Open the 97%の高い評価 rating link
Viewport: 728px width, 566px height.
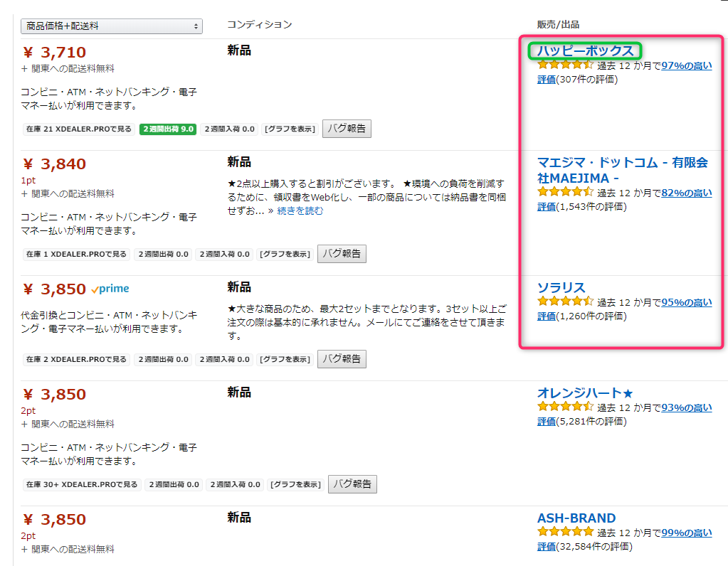click(x=686, y=65)
